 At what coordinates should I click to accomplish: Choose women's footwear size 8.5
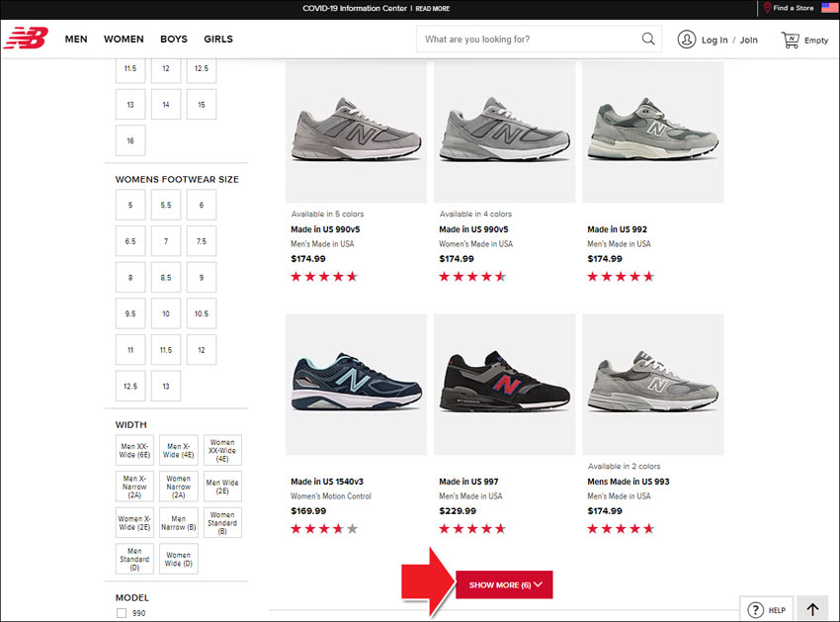[x=166, y=277]
